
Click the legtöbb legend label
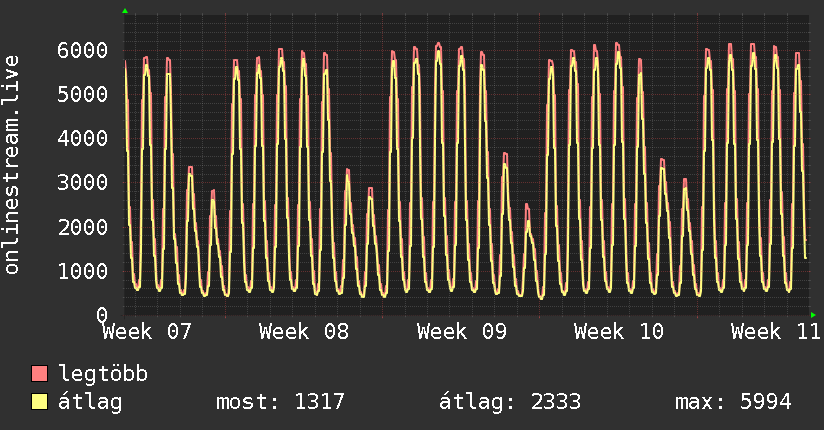pyautogui.click(x=103, y=375)
